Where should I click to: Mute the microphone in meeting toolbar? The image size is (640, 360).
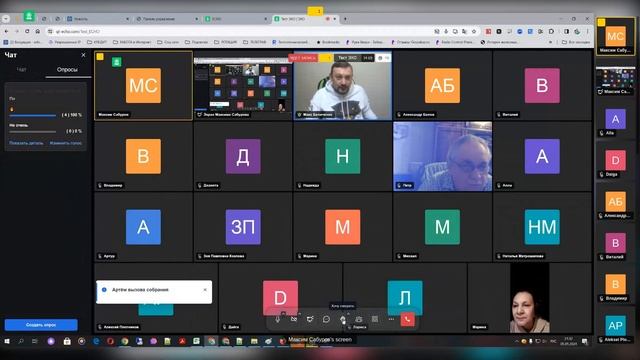tap(278, 319)
